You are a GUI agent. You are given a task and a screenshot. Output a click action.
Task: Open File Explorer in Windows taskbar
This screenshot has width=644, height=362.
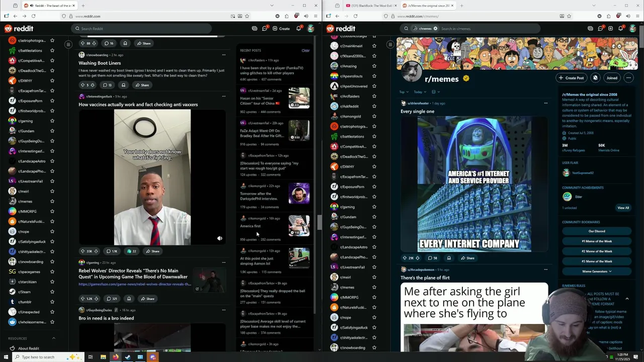tap(103, 357)
